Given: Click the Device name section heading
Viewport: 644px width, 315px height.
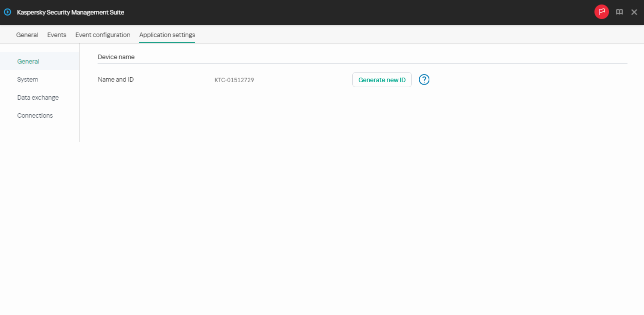Looking at the screenshot, I should (116, 57).
